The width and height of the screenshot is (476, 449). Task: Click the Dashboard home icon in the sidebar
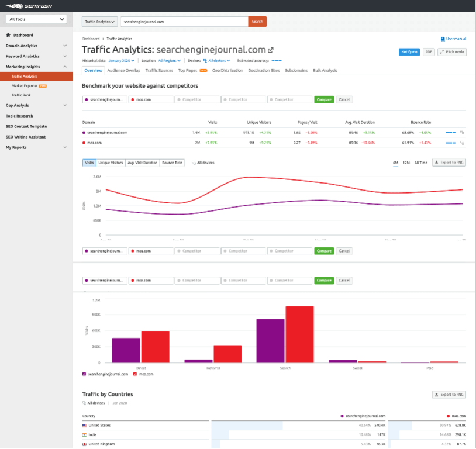[8, 35]
